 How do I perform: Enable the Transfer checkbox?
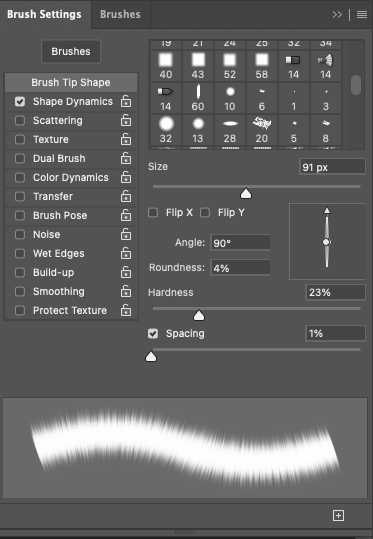20,196
